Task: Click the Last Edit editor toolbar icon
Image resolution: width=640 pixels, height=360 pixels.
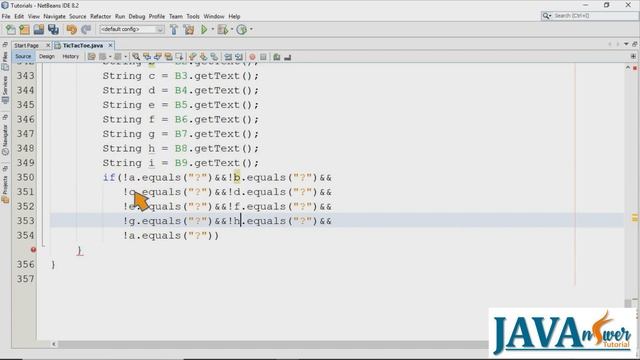Action: coord(92,57)
